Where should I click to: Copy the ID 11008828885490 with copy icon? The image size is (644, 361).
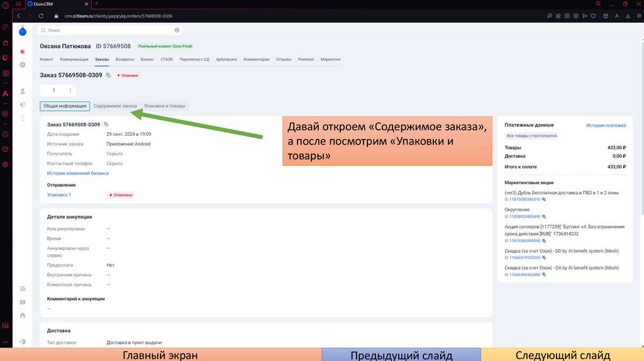click(x=544, y=216)
